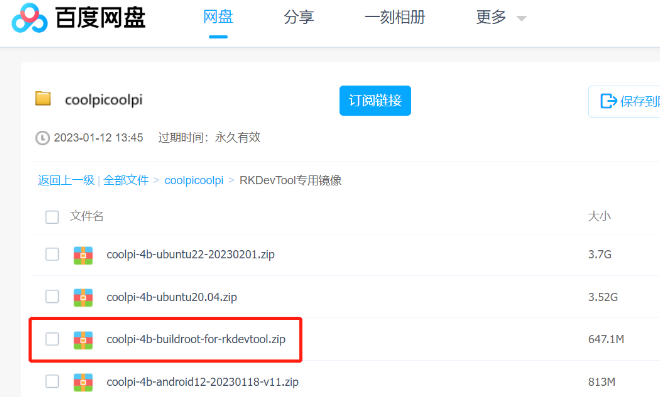Click the 返回上一级 link
This screenshot has height=404, width=660.
click(66, 180)
